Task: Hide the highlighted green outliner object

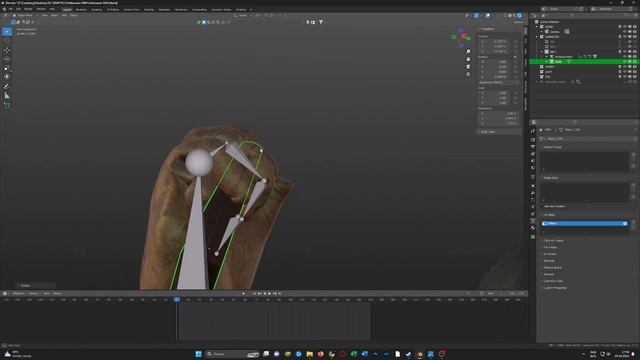Action: pos(624,62)
